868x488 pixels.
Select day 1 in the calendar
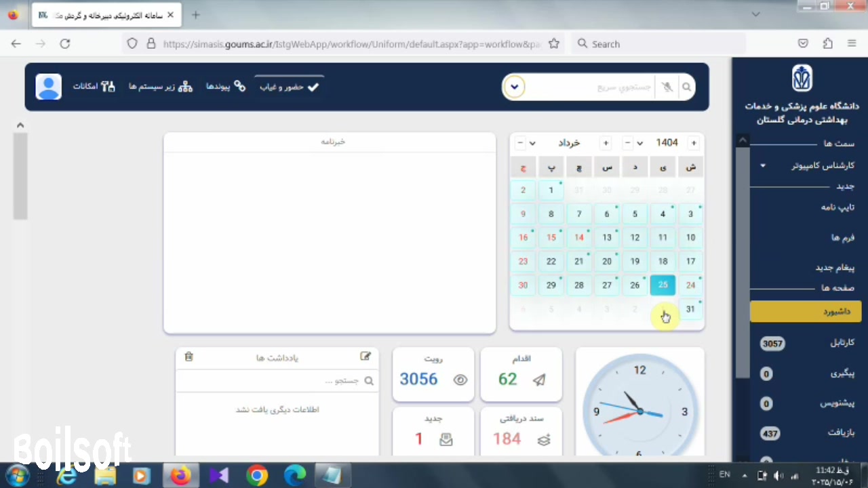point(551,190)
